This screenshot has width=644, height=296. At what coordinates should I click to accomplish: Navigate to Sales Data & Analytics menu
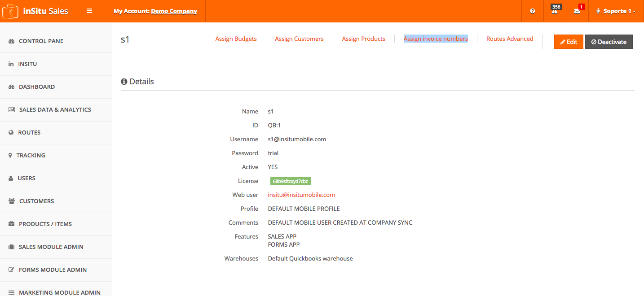pyautogui.click(x=55, y=110)
